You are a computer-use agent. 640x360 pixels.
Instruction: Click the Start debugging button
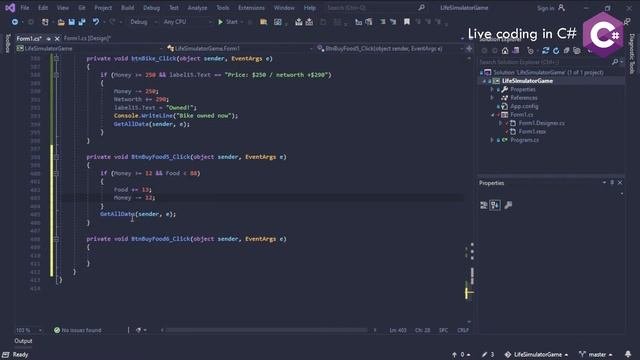click(x=228, y=22)
